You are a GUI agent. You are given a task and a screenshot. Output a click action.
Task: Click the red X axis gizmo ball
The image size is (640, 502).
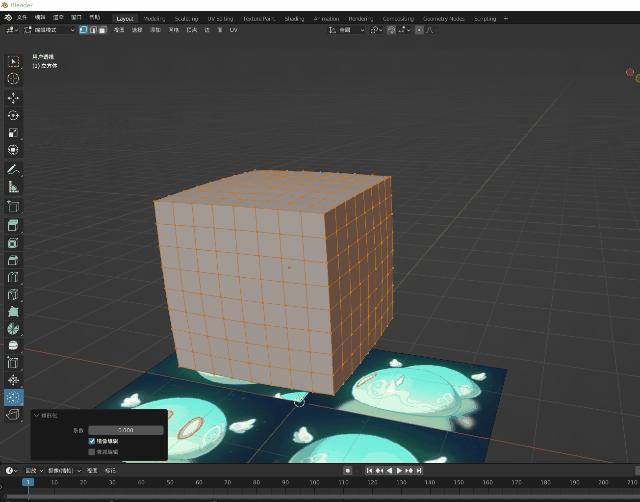point(630,73)
